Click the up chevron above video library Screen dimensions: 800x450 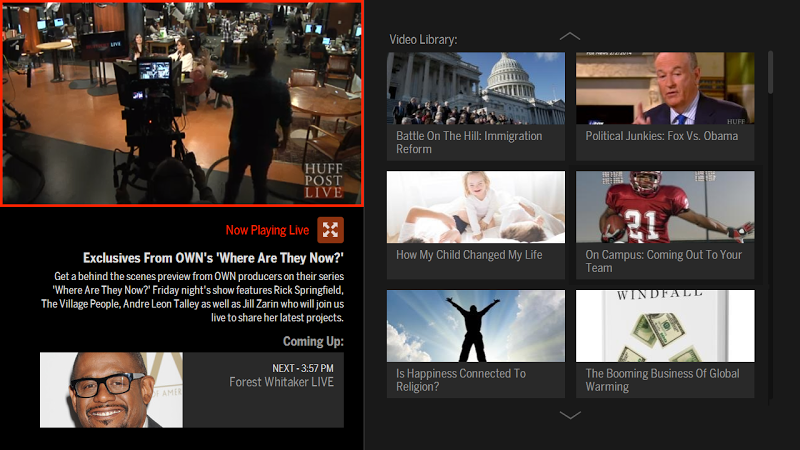[x=569, y=36]
